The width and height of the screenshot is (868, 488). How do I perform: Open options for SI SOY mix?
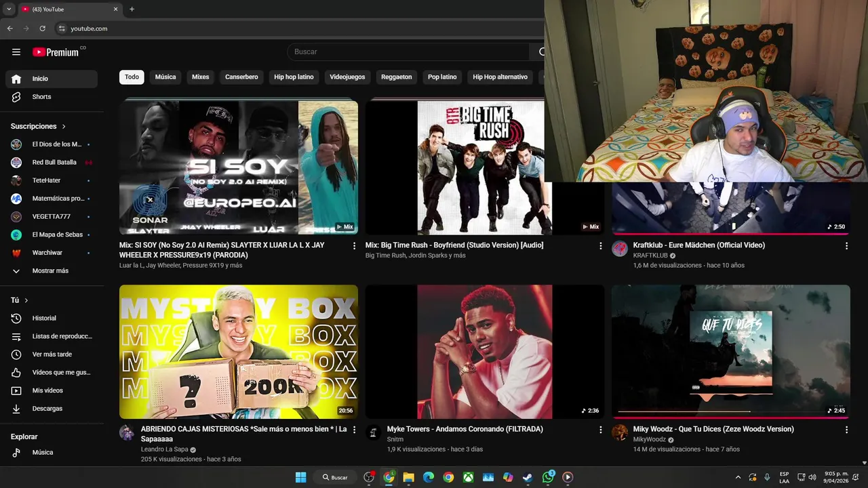tap(354, 246)
